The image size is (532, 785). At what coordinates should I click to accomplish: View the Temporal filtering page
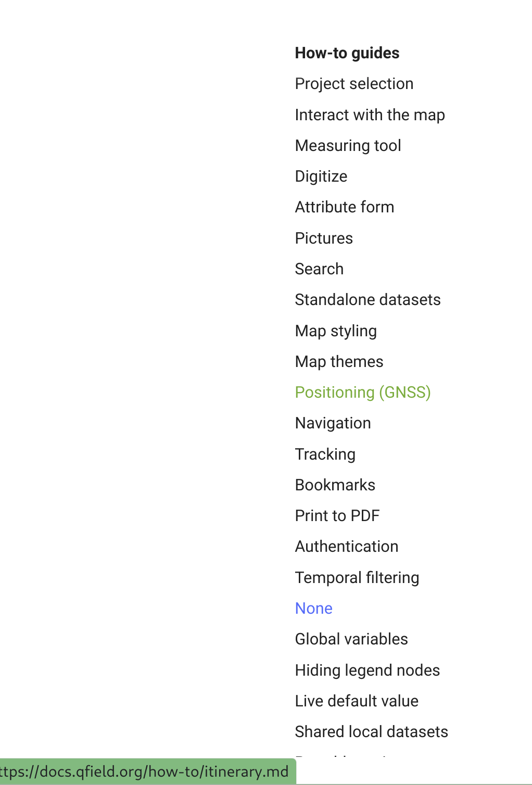(x=357, y=577)
